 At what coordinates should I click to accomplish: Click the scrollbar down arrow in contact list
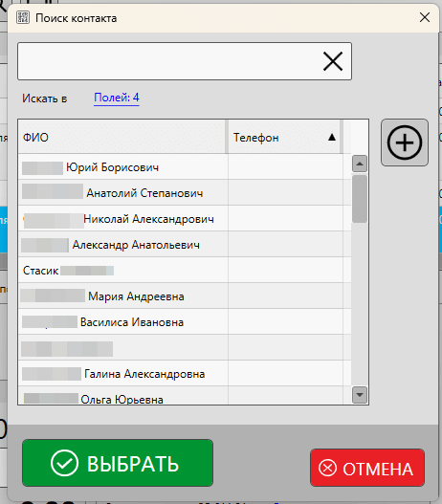pos(360,394)
